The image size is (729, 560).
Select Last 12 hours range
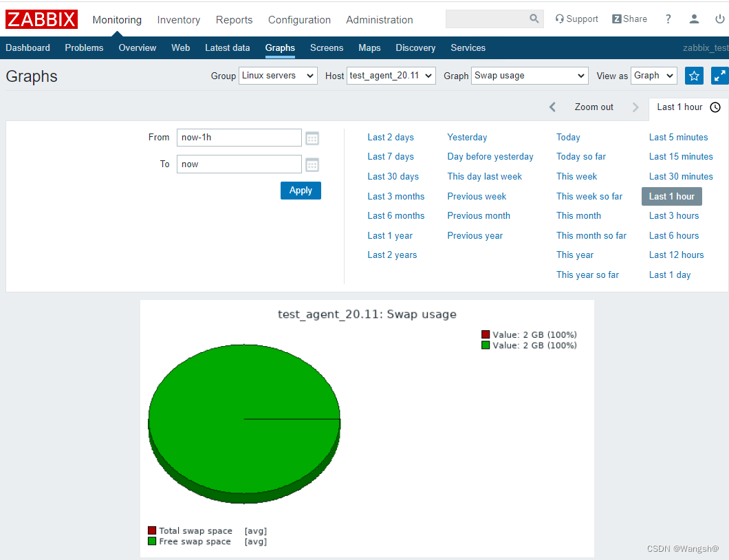(x=676, y=255)
